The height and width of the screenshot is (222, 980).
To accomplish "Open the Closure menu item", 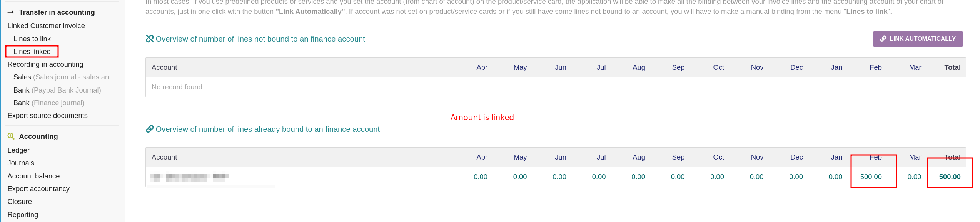I will tap(20, 202).
